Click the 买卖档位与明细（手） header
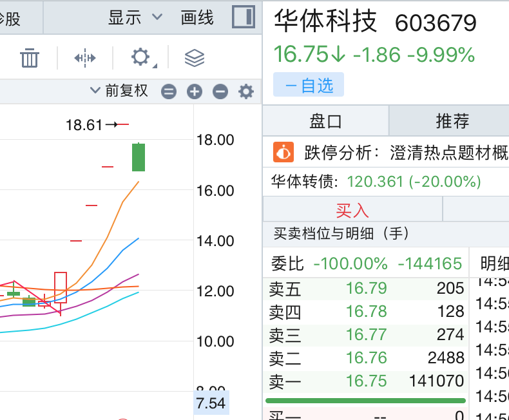This screenshot has height=420, width=509. pos(341,233)
